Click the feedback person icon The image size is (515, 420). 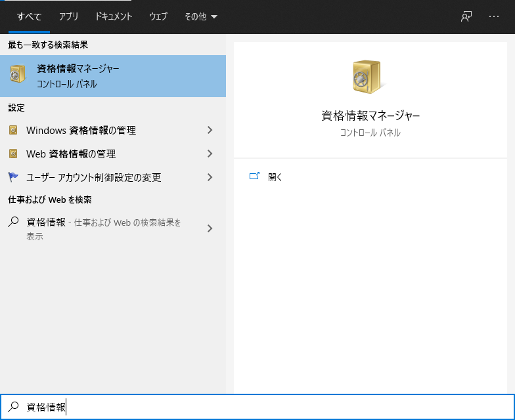click(466, 16)
